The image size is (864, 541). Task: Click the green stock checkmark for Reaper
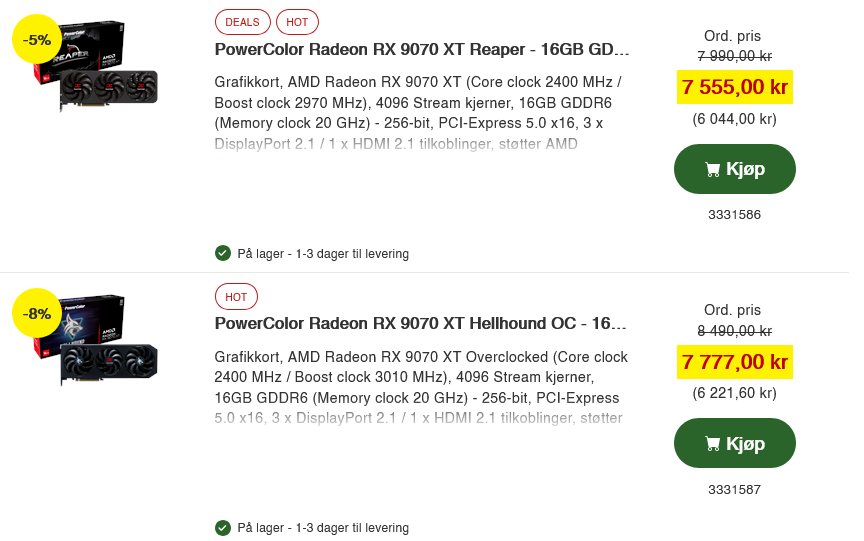tap(223, 253)
